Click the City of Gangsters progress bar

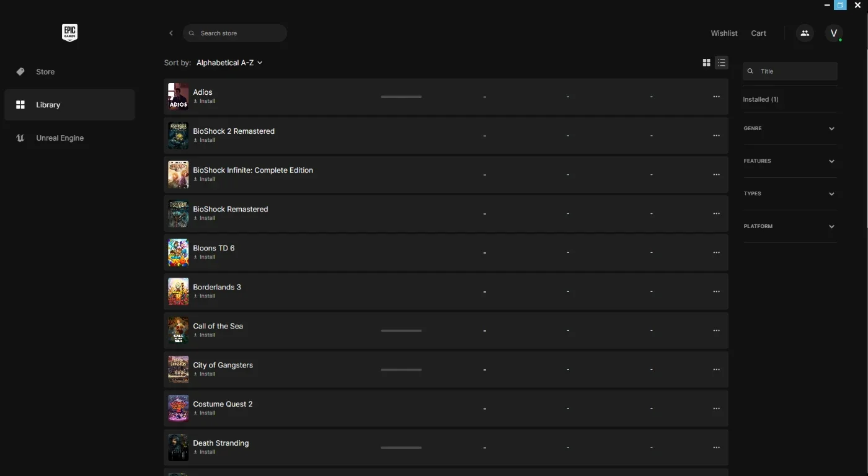[x=401, y=369]
